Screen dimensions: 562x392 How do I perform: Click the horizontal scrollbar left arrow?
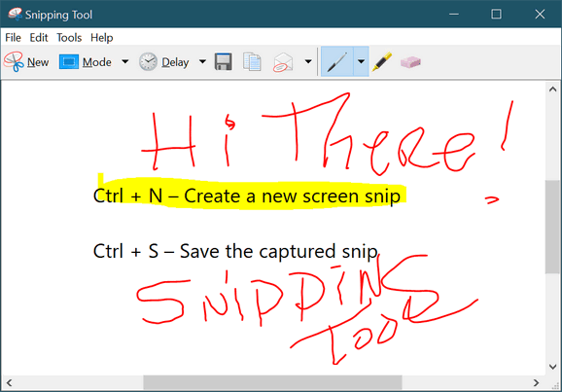click(10, 382)
